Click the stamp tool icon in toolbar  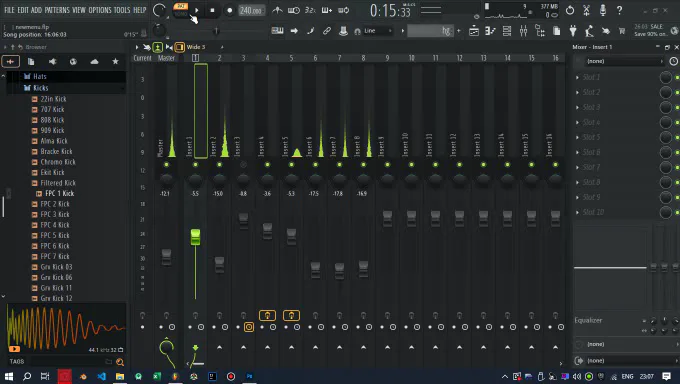pos(343,31)
